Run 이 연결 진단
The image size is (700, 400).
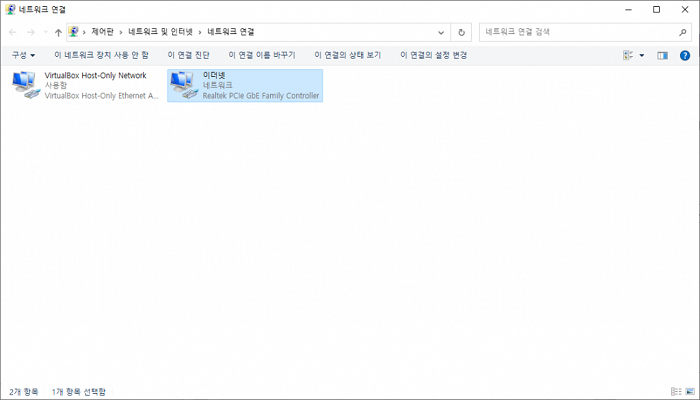point(188,55)
